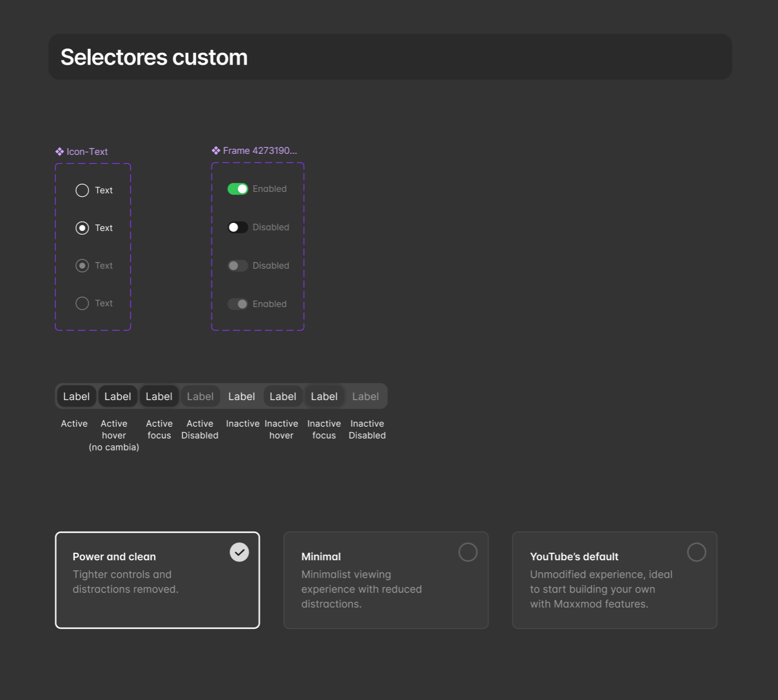Click the disabled Active Disabled Label segment
Screen dimensions: 778x700
coord(200,396)
